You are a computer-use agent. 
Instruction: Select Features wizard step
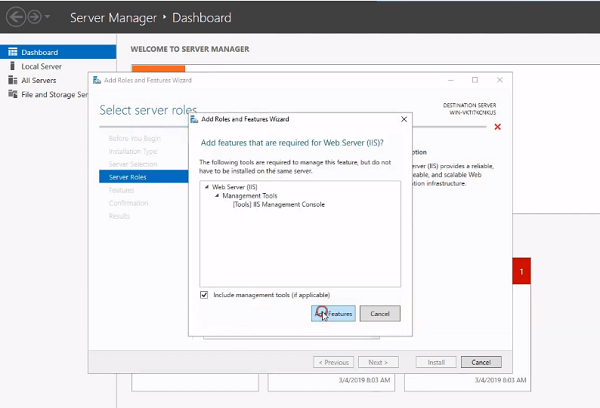[x=121, y=190]
